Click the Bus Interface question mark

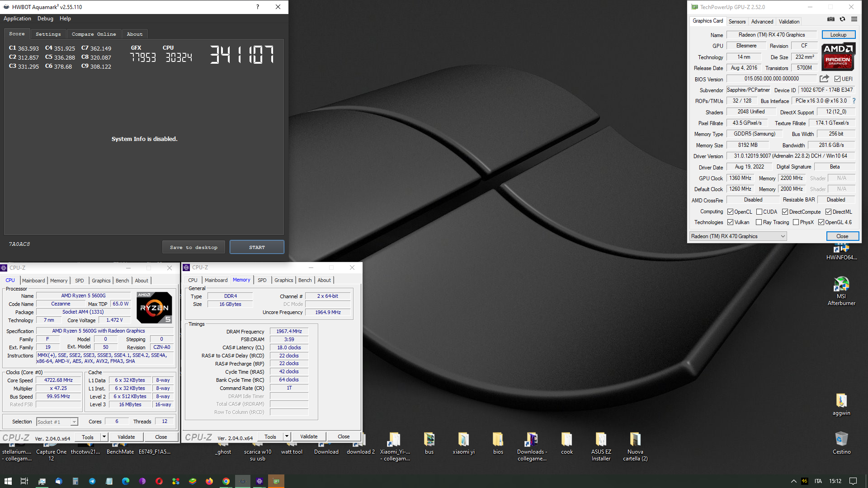[x=854, y=101]
